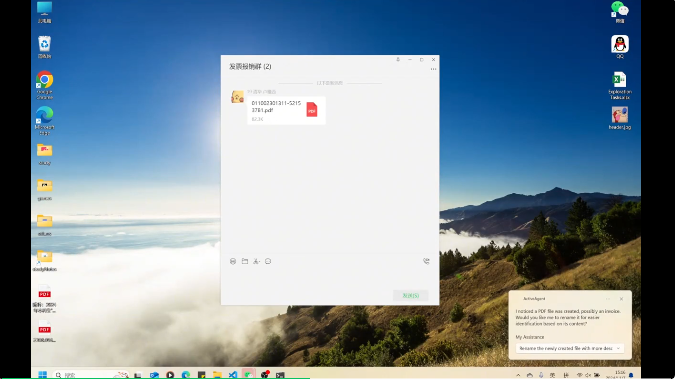Image resolution: width=675 pixels, height=380 pixels.
Task: Click the green Send button
Action: pos(410,296)
